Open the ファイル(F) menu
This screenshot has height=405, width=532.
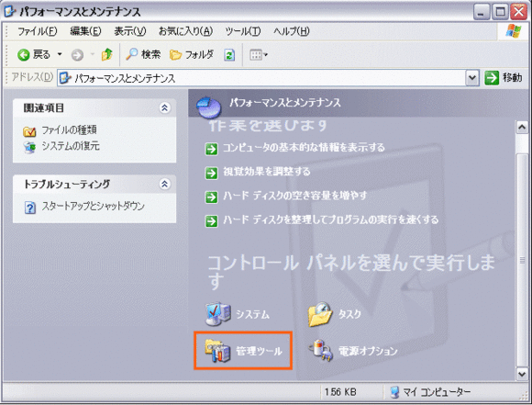pos(37,31)
